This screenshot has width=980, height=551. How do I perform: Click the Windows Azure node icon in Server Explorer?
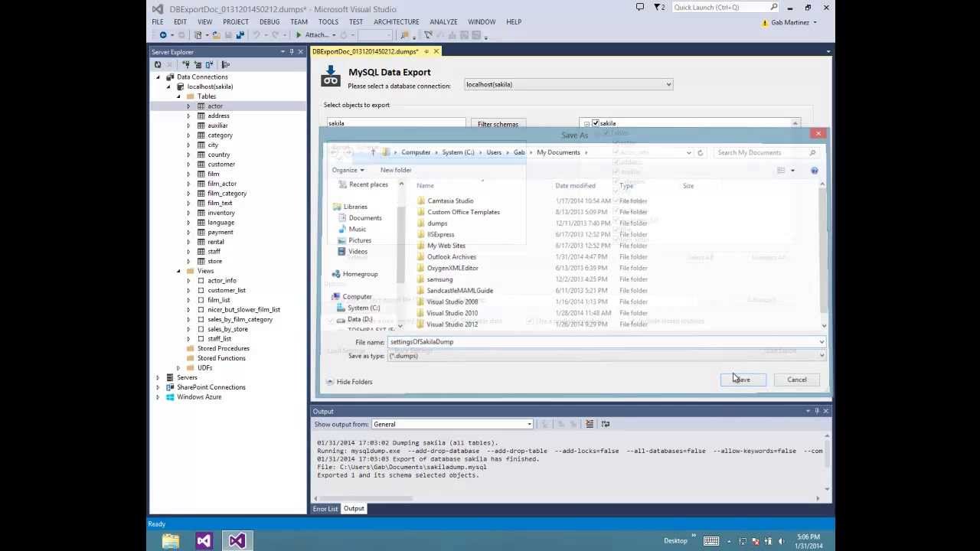coord(170,397)
